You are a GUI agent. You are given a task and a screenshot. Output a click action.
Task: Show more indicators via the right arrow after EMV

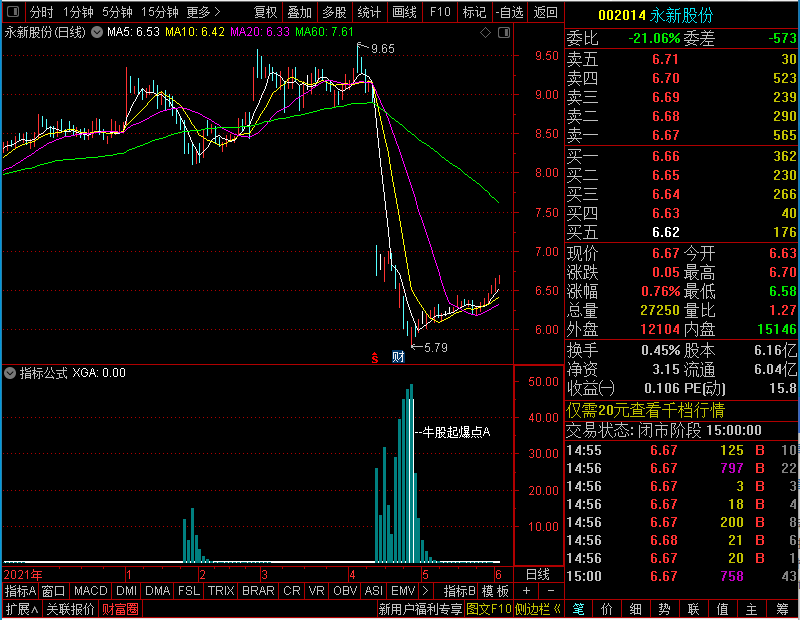point(426,591)
